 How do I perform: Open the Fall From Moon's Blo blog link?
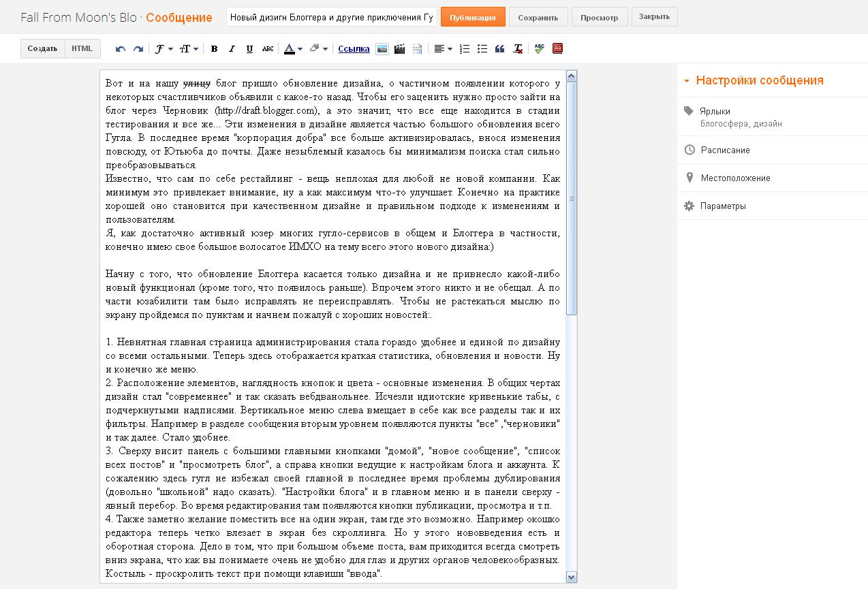point(78,17)
